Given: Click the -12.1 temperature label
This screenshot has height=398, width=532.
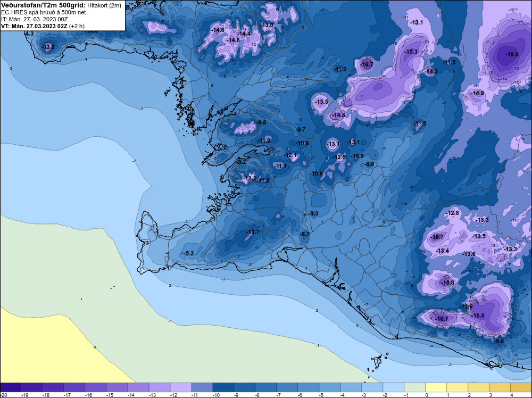Looking at the screenshot, I should click(290, 155).
